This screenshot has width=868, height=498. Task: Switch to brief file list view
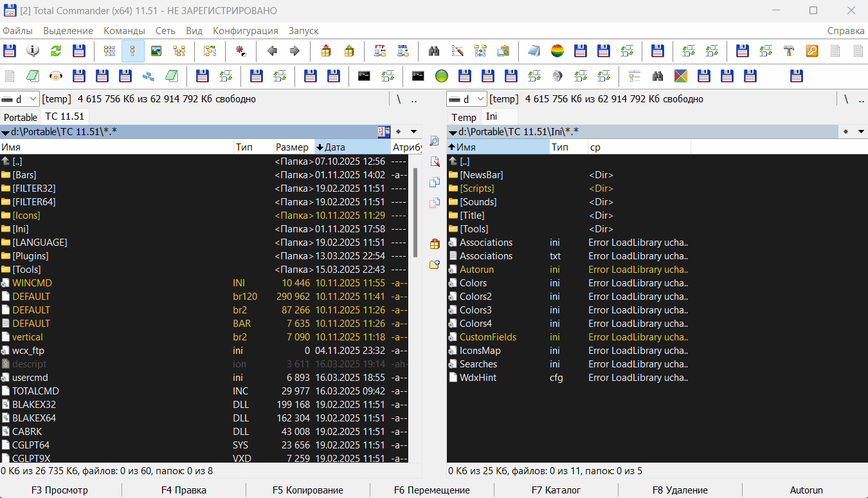coord(110,51)
